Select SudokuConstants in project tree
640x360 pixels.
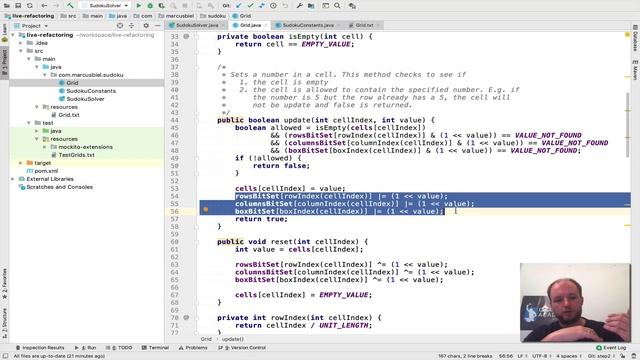[x=91, y=91]
